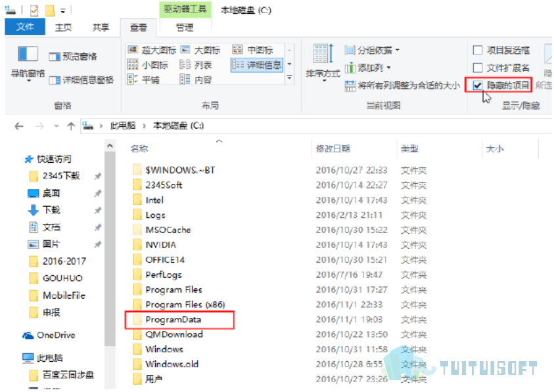Viewport: 554px width, 392px height.
Task: Switch to the Manage tab
Action: pos(185,27)
